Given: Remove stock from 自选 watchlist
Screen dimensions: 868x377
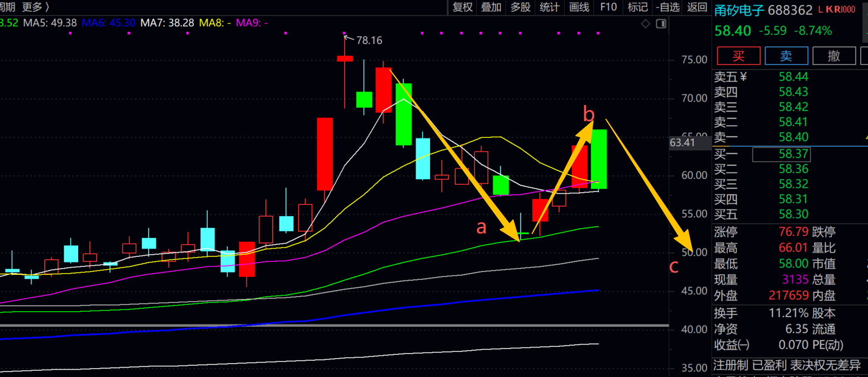Looking at the screenshot, I should (667, 7).
